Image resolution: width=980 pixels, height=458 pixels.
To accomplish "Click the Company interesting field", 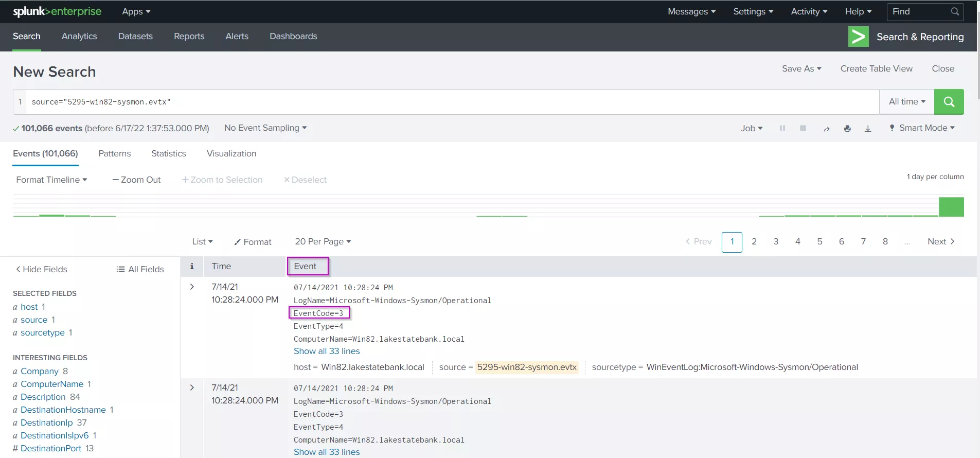I will tap(40, 371).
